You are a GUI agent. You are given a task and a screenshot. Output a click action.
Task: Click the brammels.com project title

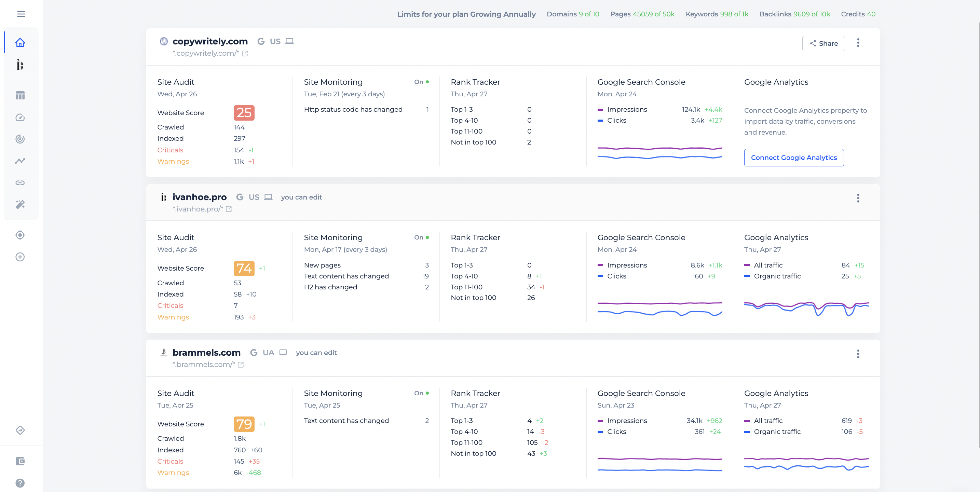point(207,352)
